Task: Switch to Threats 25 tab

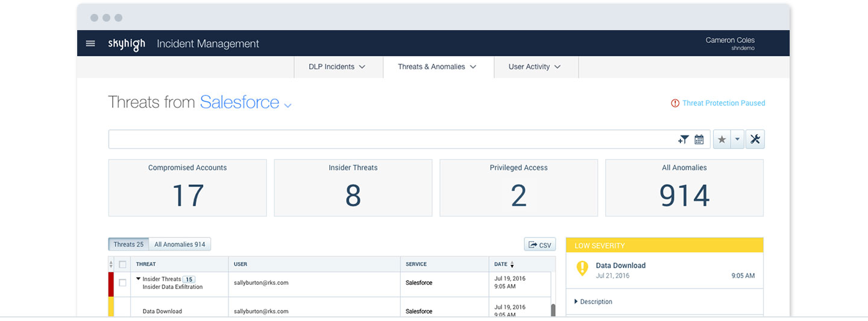Action: coord(128,245)
